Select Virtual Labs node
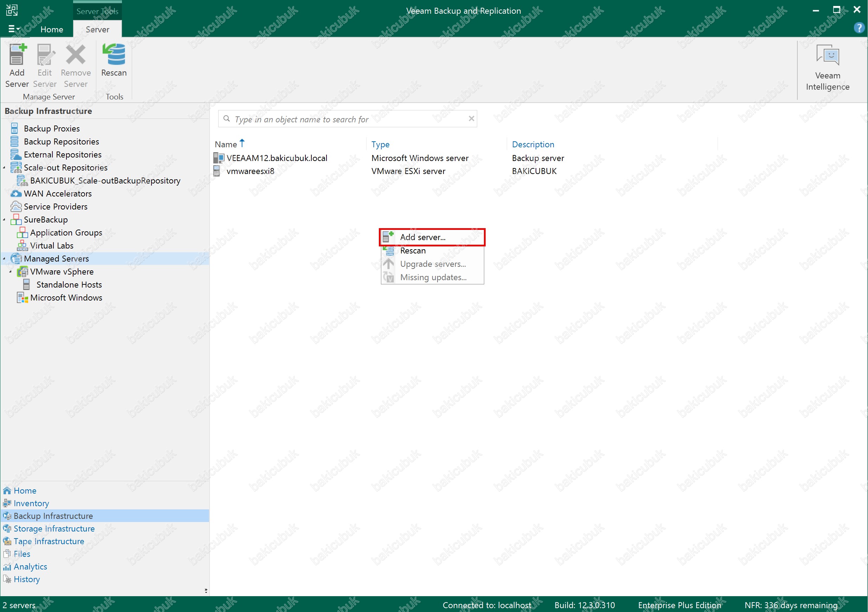The height and width of the screenshot is (612, 868). tap(52, 245)
